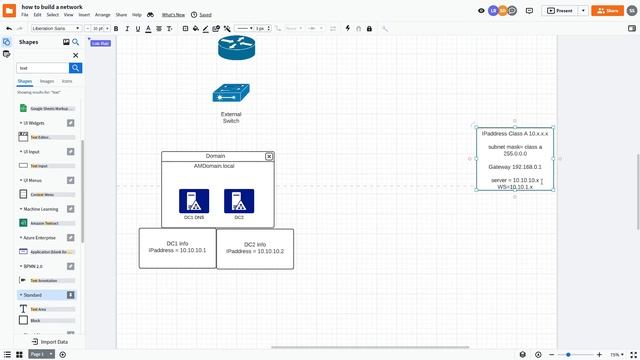This screenshot has width=640, height=360.
Task: Toggle italic text formatting
Action: coord(127,29)
